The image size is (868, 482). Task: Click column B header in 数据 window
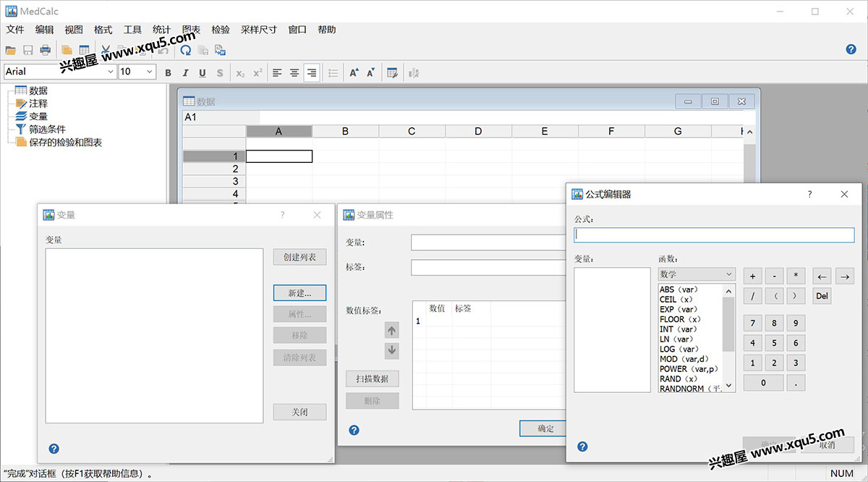point(345,131)
